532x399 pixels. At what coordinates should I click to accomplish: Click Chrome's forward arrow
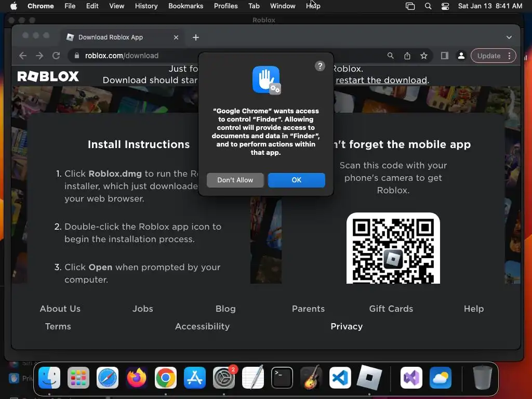[39, 56]
